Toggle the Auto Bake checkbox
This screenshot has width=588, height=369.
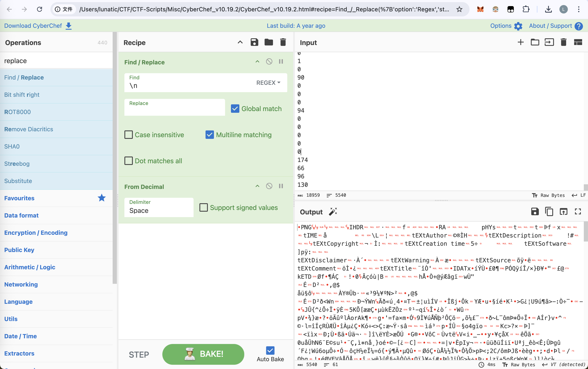point(270,351)
